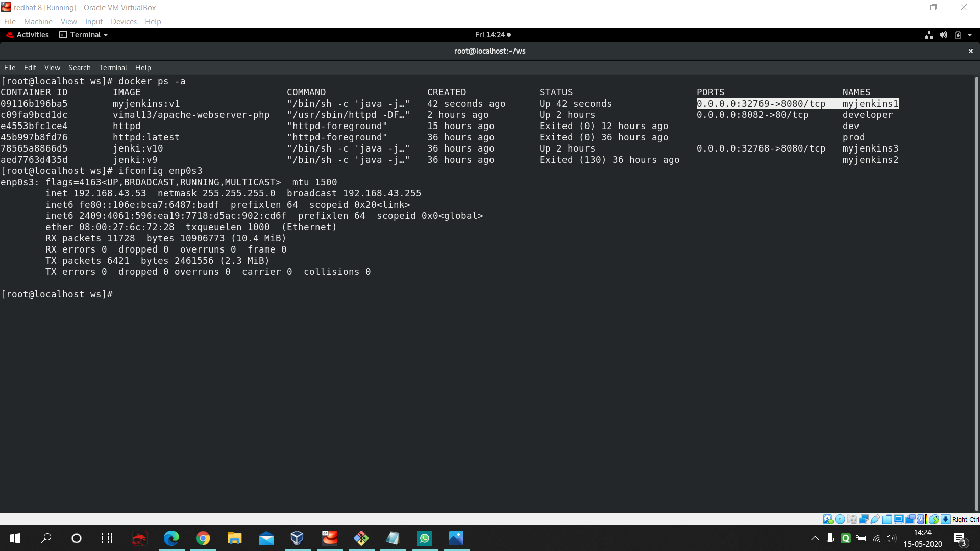
Task: Open the Terminal app menu dropdown
Action: pos(84,35)
